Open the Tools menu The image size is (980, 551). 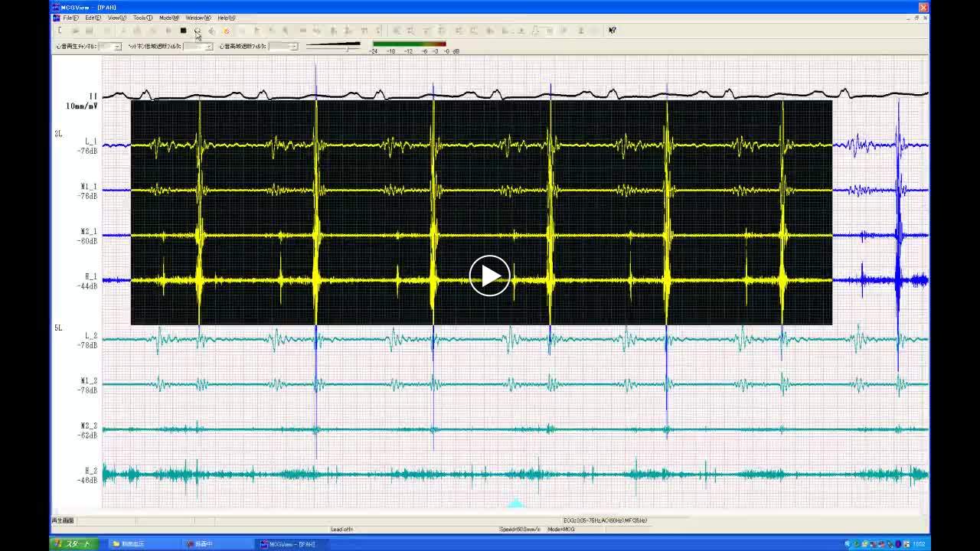point(142,18)
